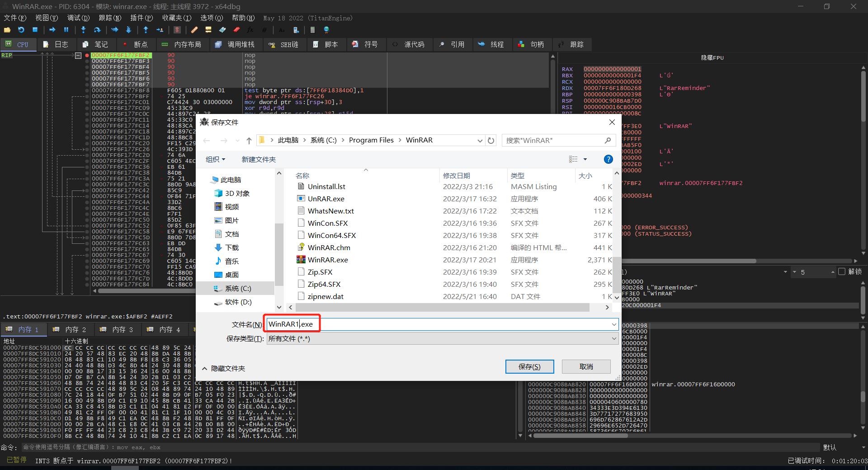Toggle the breakpoint dot at address 00007FF6F177FBF2
868x470 pixels.
tap(86, 55)
